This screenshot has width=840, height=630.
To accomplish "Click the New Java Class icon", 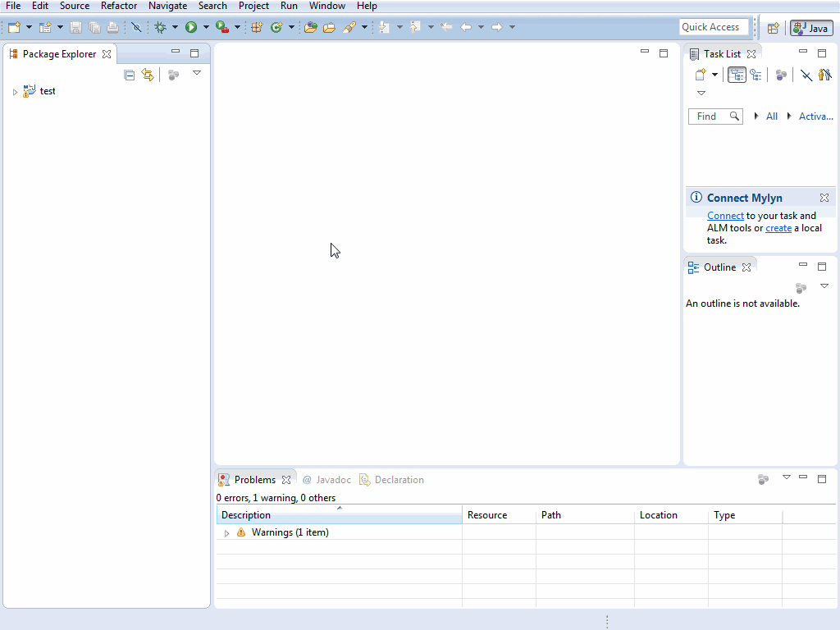I will (276, 27).
